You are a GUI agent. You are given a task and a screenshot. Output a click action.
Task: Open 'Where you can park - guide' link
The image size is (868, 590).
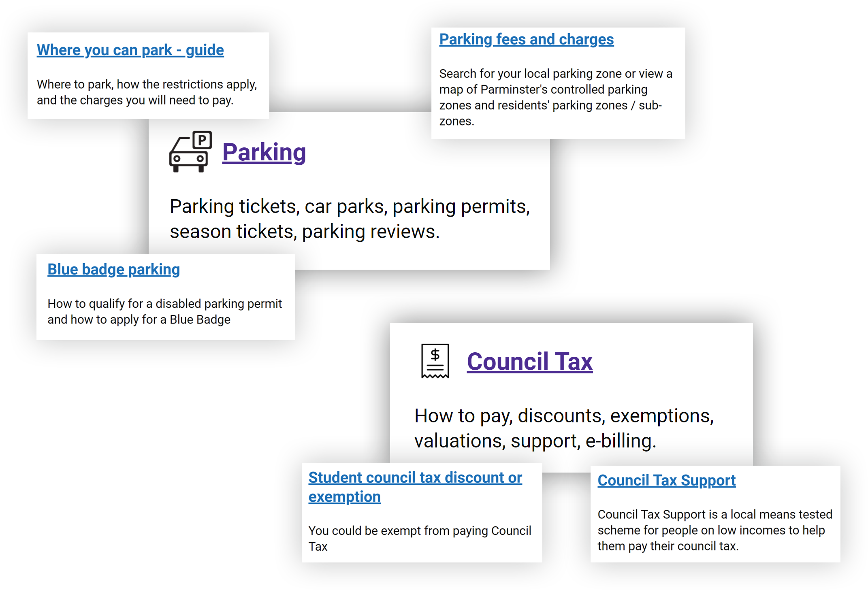pyautogui.click(x=130, y=50)
